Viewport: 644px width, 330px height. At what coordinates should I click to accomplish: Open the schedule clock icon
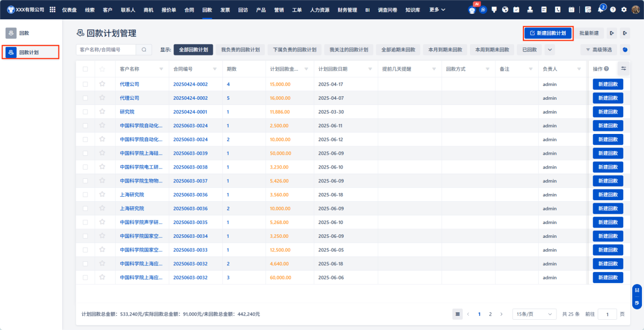tap(588, 10)
